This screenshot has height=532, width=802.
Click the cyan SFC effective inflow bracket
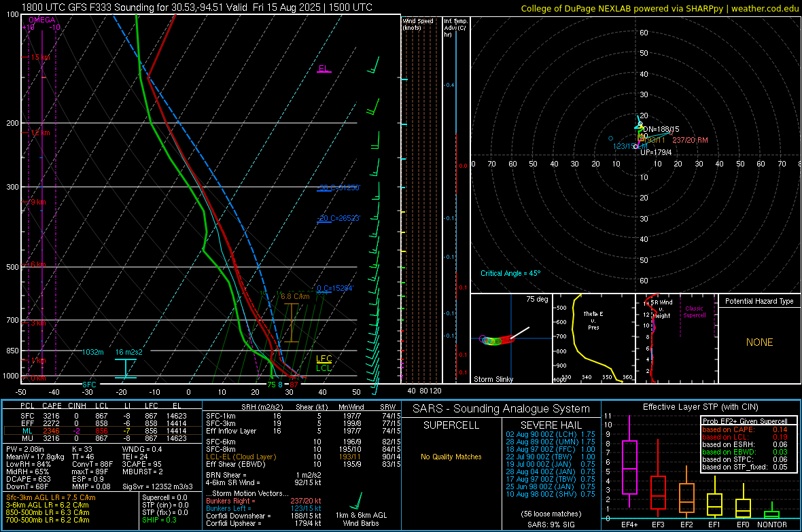pos(125,368)
